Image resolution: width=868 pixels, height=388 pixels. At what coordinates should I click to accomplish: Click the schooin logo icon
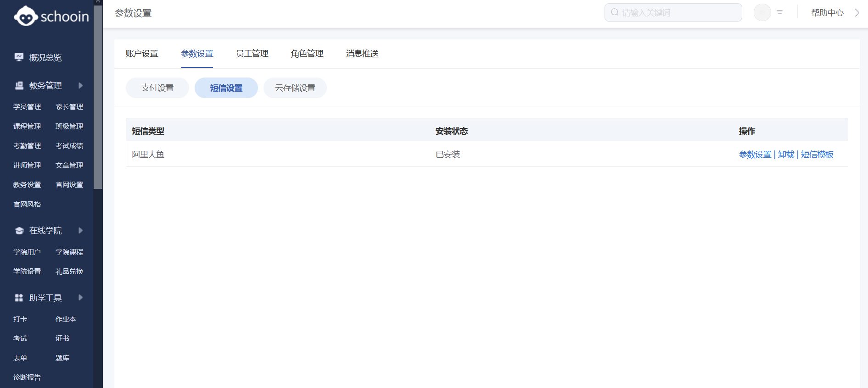[x=26, y=17]
